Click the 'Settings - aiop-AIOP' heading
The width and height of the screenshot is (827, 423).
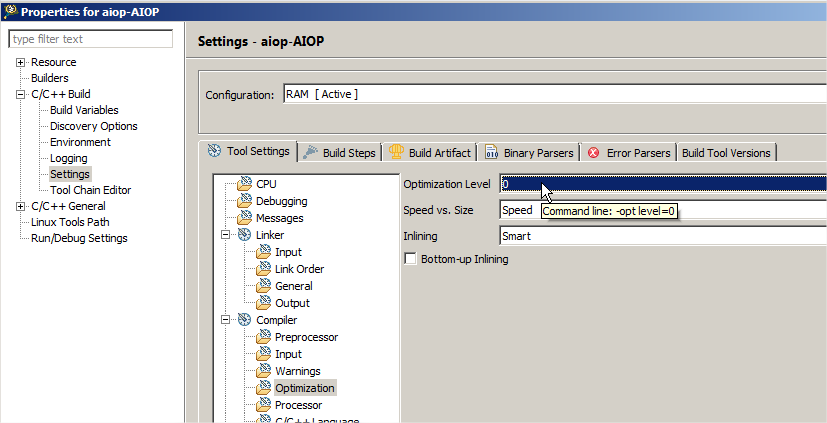pos(261,42)
